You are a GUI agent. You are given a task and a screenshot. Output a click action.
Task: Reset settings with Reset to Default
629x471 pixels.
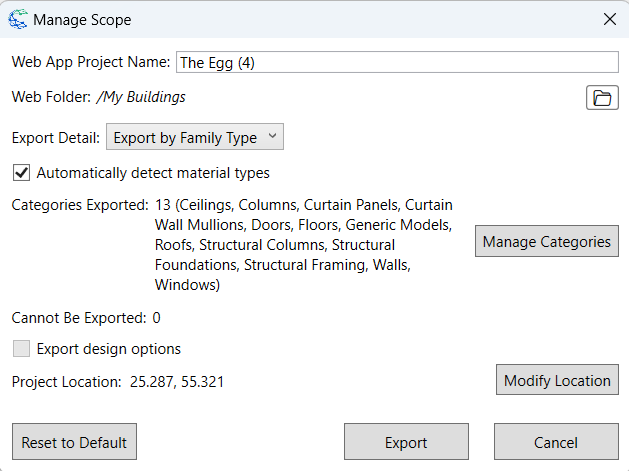click(x=74, y=442)
